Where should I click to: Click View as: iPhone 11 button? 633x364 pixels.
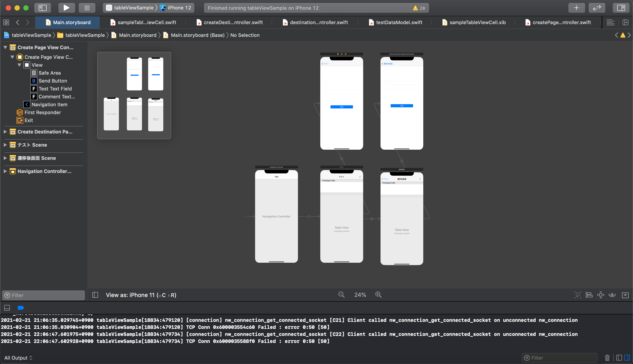click(141, 295)
